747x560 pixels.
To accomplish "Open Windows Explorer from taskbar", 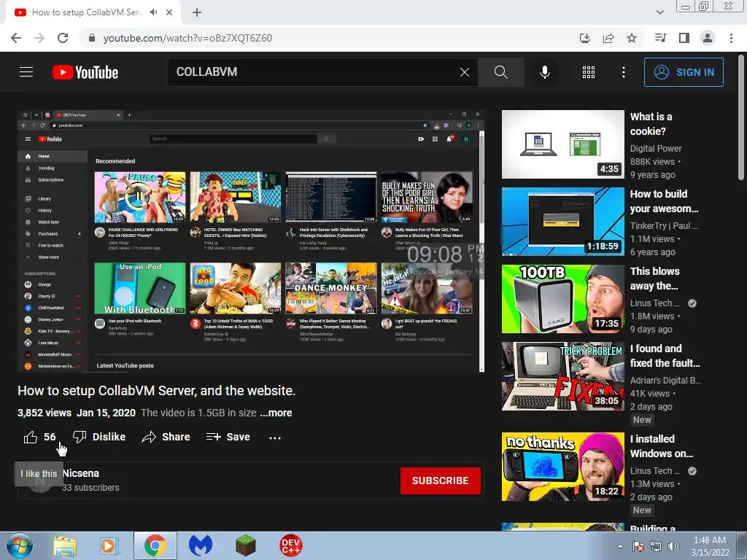I will point(65,545).
